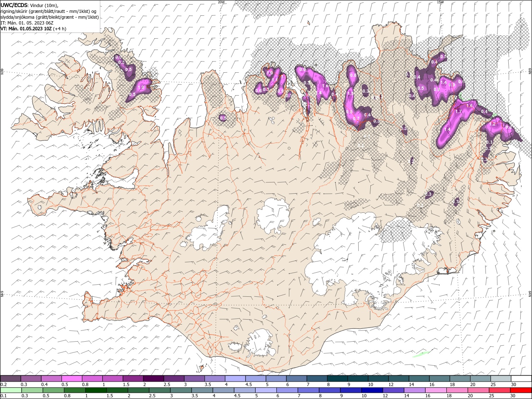
Task: Click the '1.2' snowfall value on east coast
Action: pyautogui.click(x=493, y=124)
